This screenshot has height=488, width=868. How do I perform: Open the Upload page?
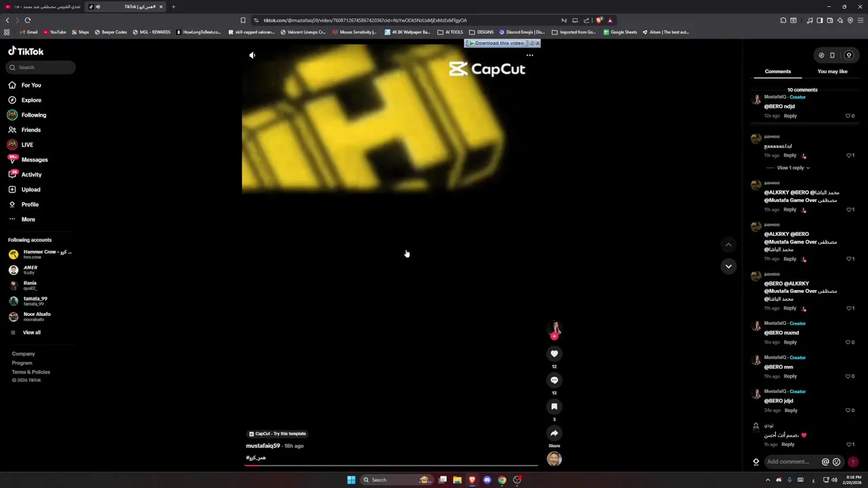pos(24,190)
